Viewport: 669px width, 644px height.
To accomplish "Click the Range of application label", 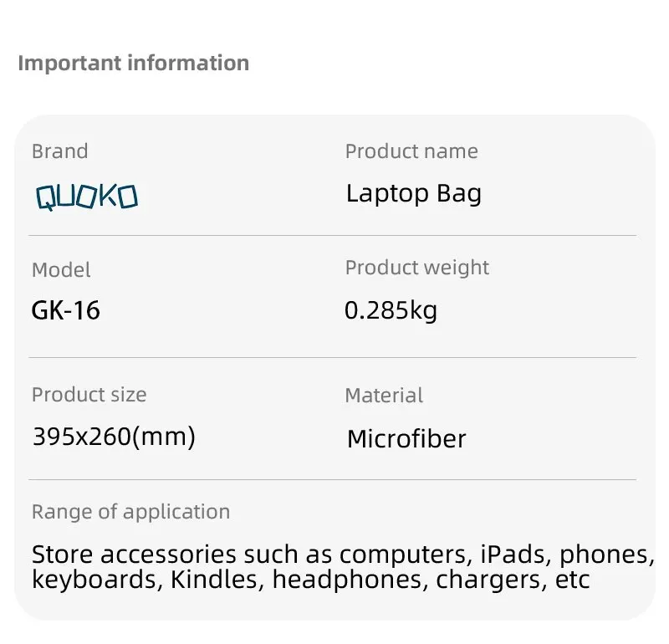I will point(130,512).
